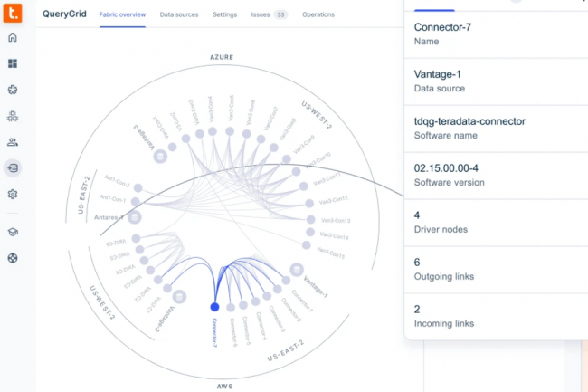588x392 pixels.
Task: Select the Van3-Con14 connector node
Action: pyautogui.click(x=310, y=232)
